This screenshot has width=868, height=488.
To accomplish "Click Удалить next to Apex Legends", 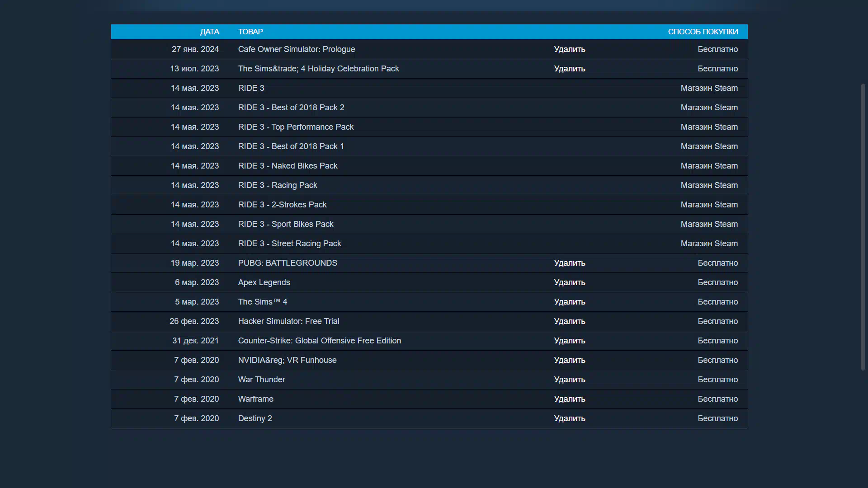I will point(570,282).
